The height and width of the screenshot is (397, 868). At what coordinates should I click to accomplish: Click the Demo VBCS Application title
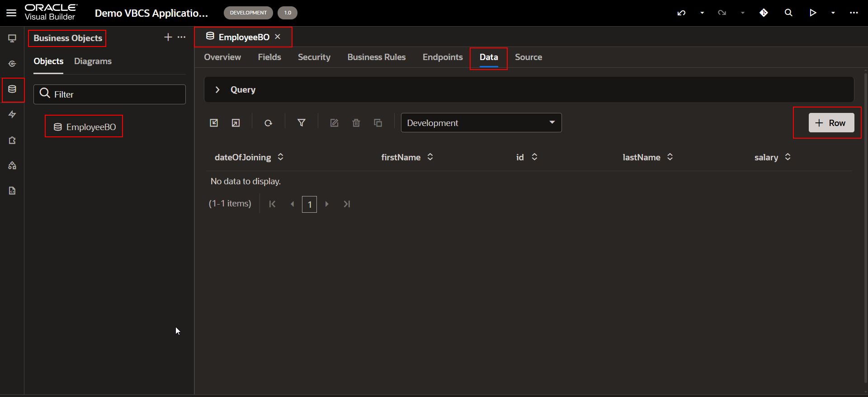pos(151,13)
